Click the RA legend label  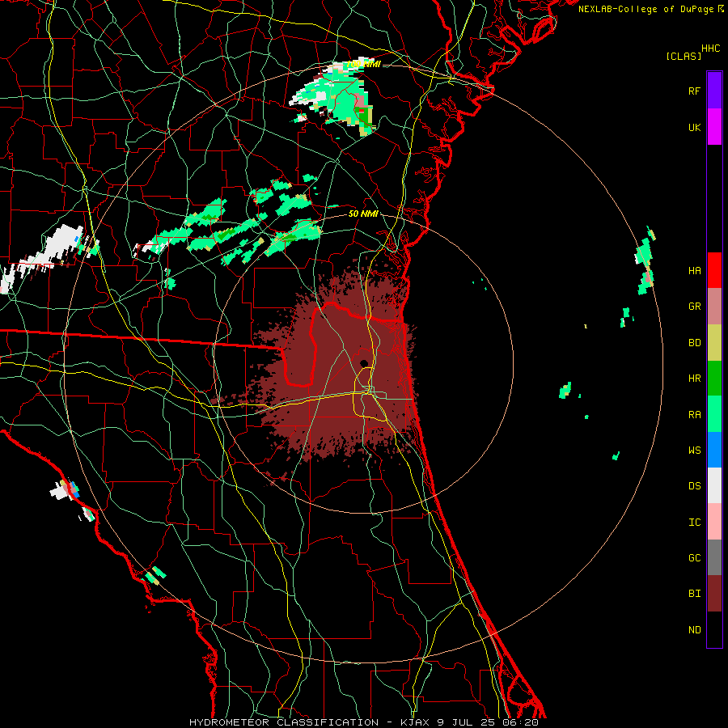[694, 414]
